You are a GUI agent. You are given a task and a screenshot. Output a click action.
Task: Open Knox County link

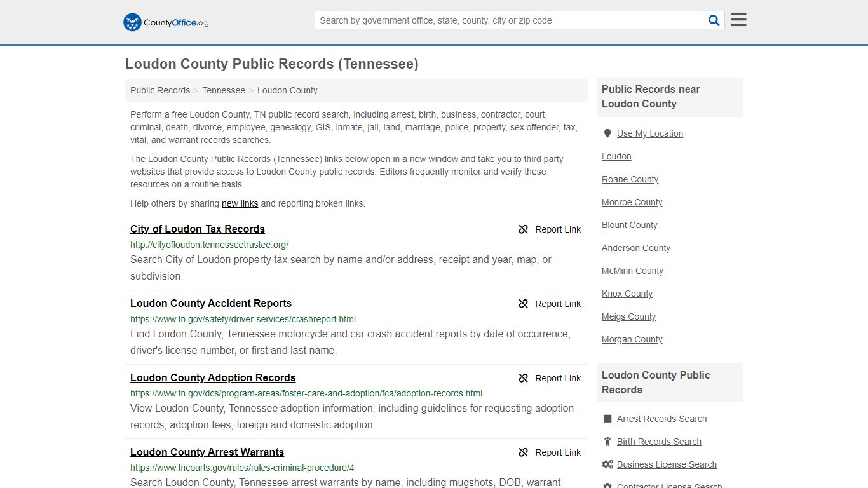(627, 294)
